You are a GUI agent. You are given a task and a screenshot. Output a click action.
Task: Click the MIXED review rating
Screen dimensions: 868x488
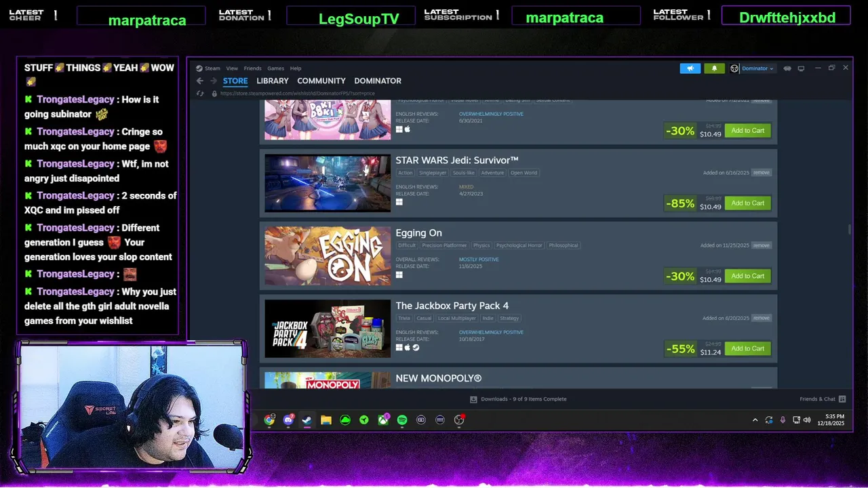[467, 187]
